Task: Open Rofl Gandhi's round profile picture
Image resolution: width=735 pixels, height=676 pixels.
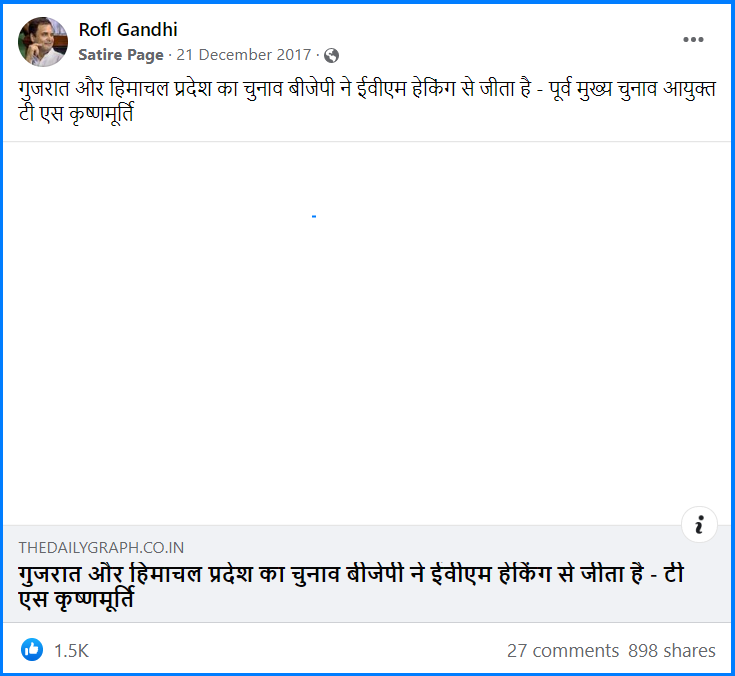Action: click(x=43, y=42)
